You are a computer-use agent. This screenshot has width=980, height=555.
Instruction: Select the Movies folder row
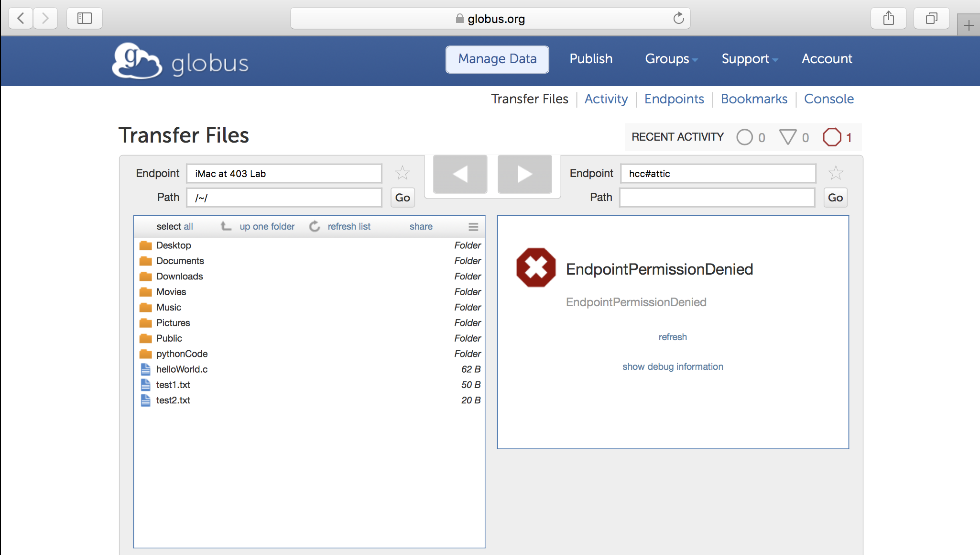tap(309, 292)
